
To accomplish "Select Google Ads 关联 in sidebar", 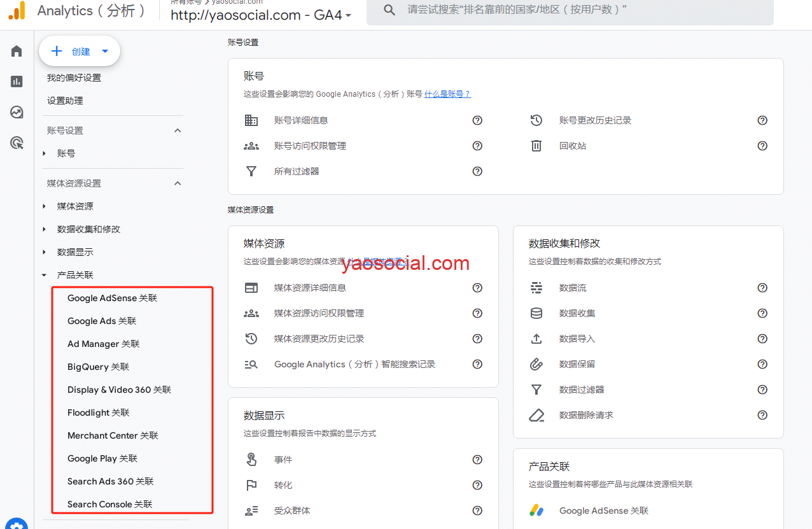I will tap(102, 321).
